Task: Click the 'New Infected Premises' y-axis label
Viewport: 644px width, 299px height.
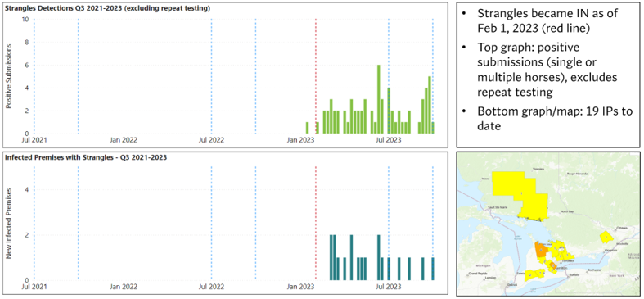Action: 9,223
